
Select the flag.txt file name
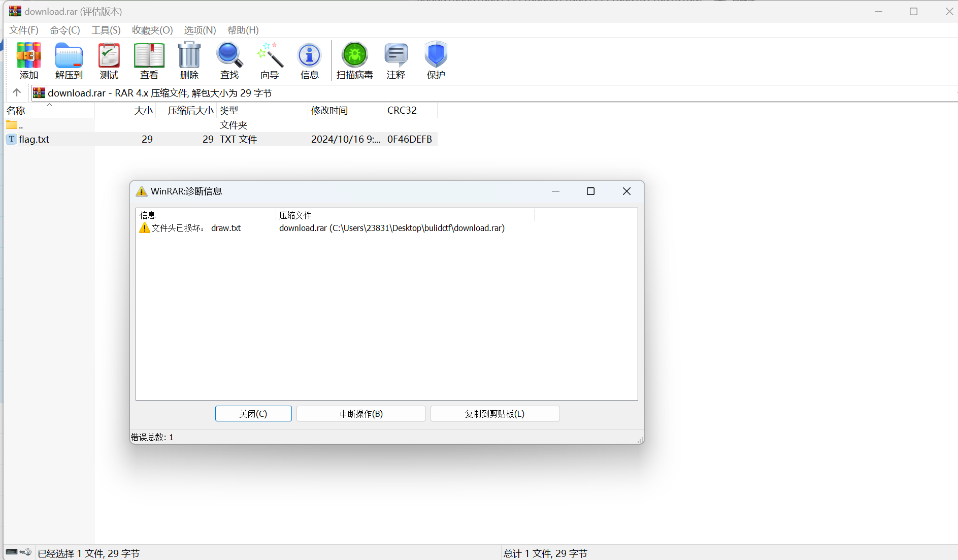tap(34, 139)
